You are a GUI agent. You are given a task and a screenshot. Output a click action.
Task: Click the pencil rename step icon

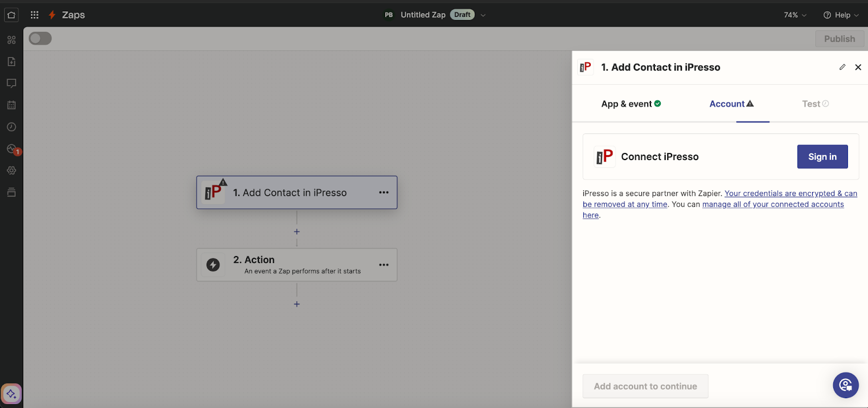(x=843, y=67)
